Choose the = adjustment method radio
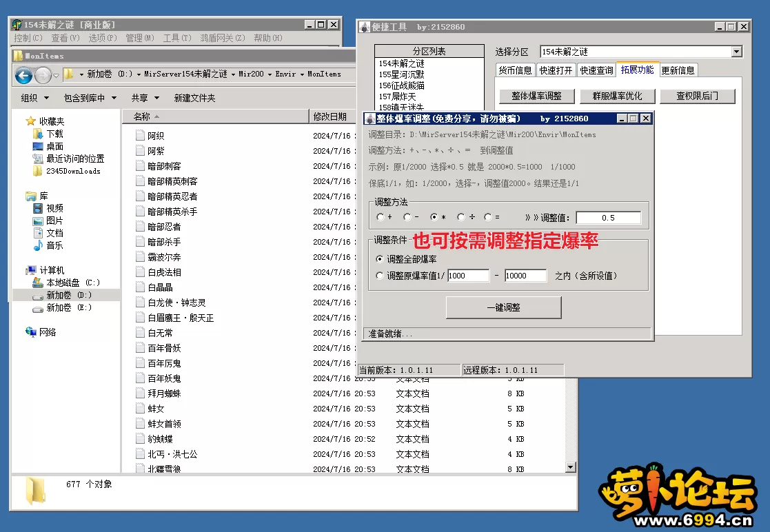The height and width of the screenshot is (532, 770). (x=487, y=217)
